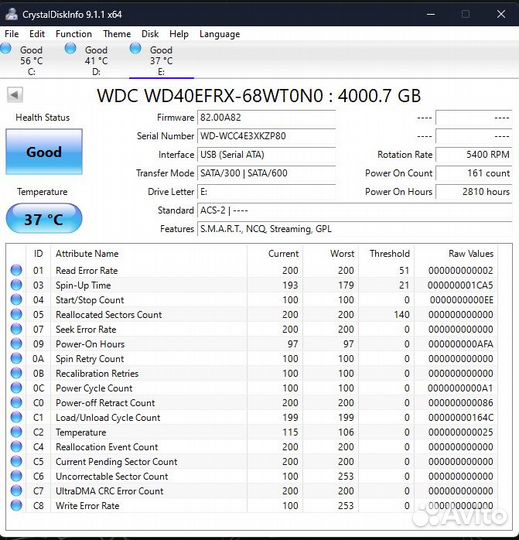Image resolution: width=519 pixels, height=540 pixels.
Task: Open the Theme menu
Action: (x=117, y=34)
